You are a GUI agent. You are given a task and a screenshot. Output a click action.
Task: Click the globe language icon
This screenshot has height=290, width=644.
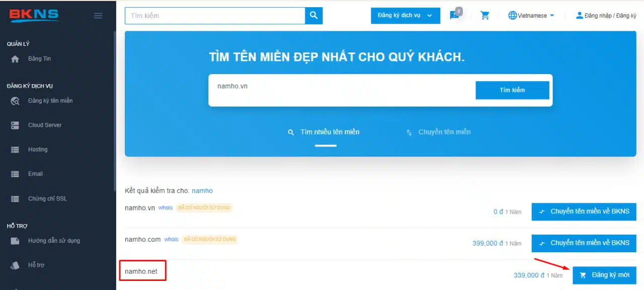click(513, 16)
